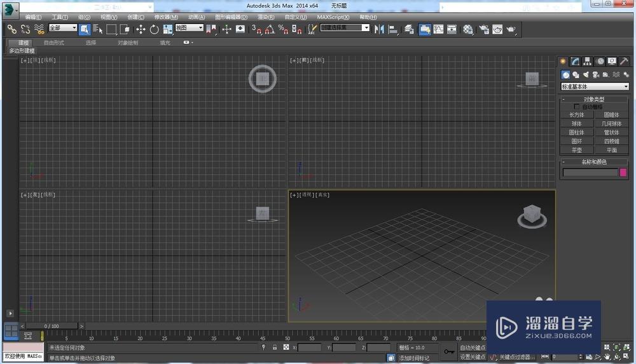The image size is (636, 364).
Task: Toggle the selection lock padlock icon
Action: pyautogui.click(x=275, y=347)
